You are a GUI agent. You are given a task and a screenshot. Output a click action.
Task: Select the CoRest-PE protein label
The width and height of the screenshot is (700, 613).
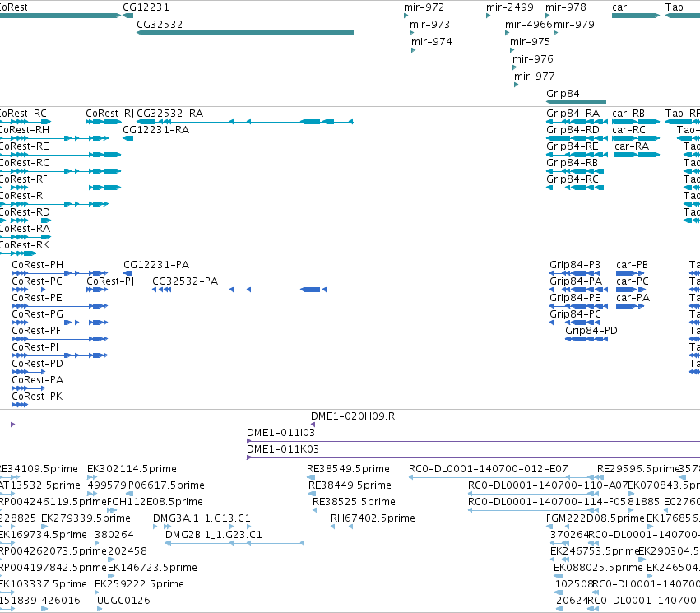37,298
